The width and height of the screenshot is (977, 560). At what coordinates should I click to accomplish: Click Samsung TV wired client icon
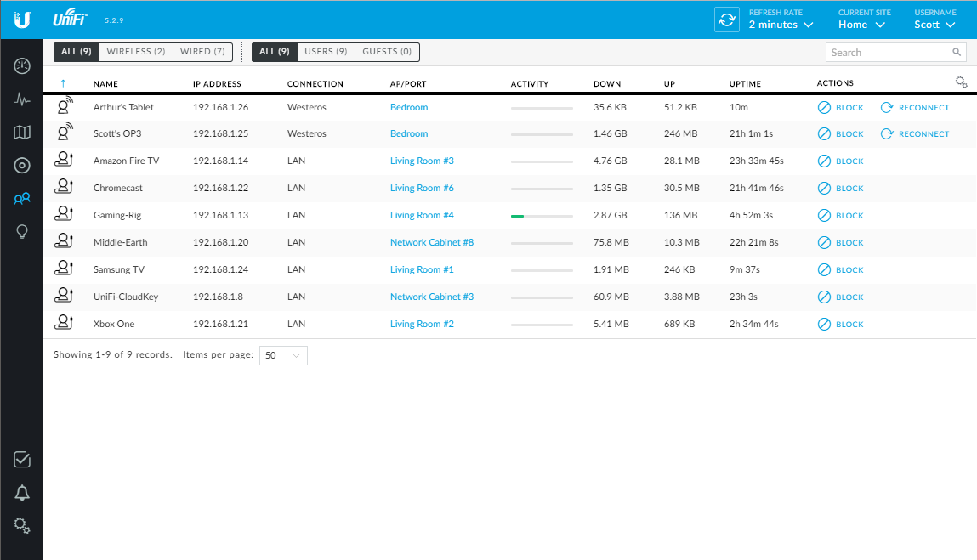pos(64,268)
